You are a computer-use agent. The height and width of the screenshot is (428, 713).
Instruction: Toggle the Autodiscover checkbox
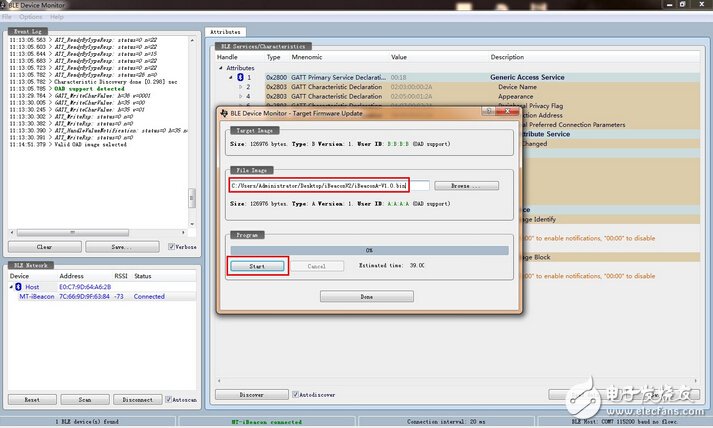296,394
